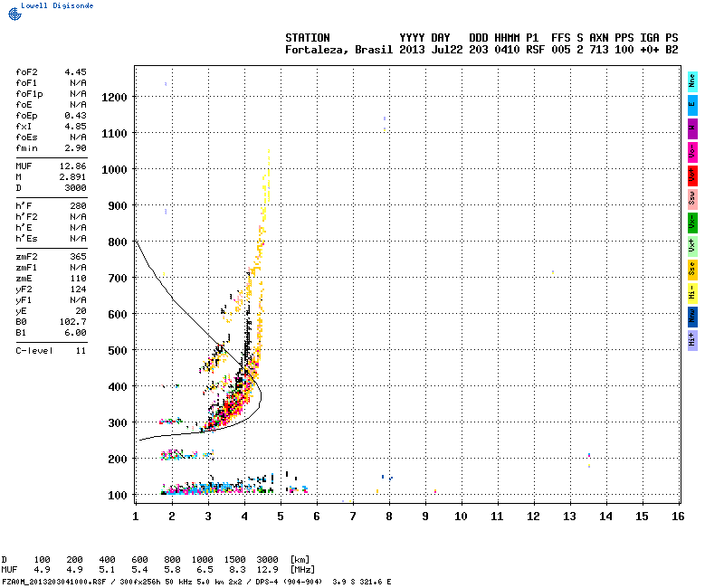Click the distance table value 1500

pyautogui.click(x=234, y=560)
